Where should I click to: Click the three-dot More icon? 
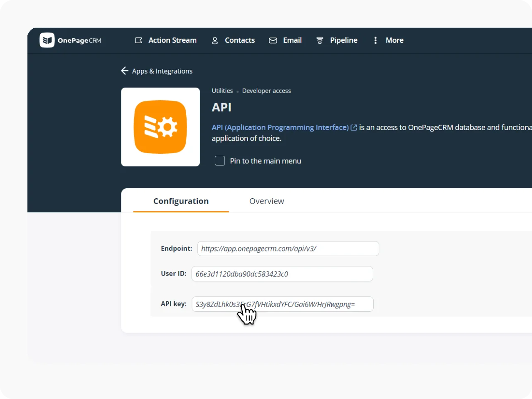[375, 40]
